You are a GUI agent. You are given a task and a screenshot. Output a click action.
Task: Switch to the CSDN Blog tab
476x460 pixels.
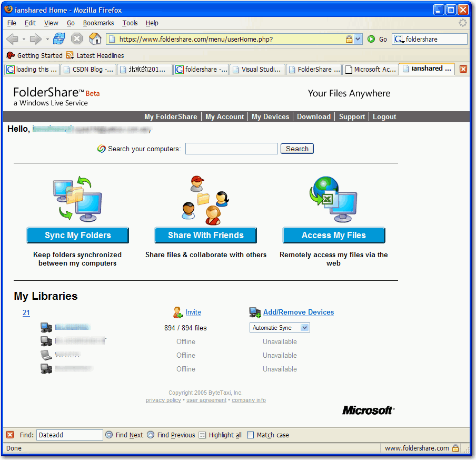[88, 69]
